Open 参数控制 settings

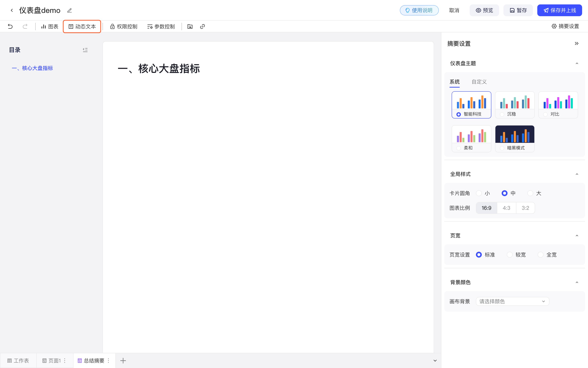point(161,26)
